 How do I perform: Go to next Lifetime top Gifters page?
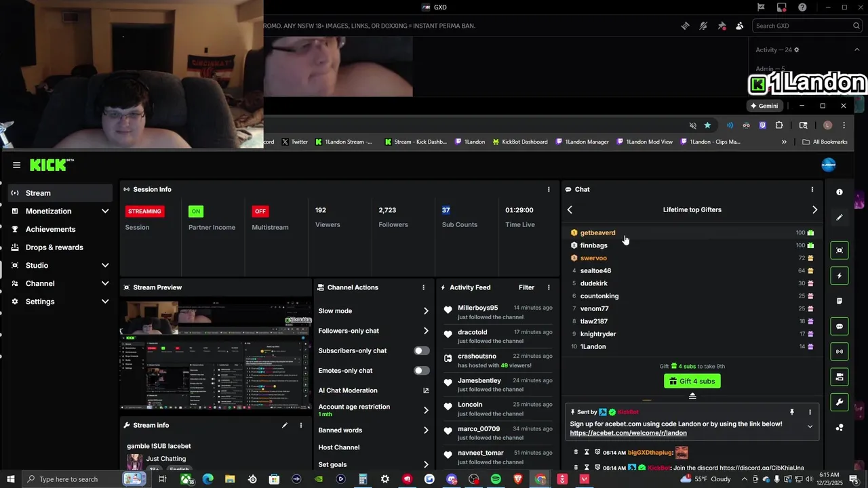[814, 210]
